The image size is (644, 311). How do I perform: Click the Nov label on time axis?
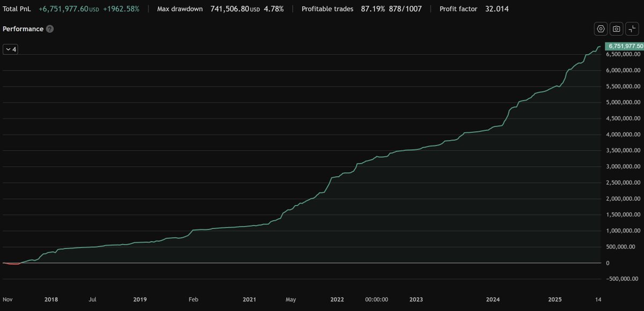8,300
